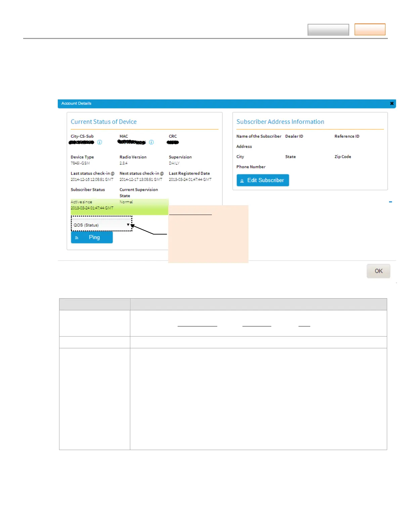The height and width of the screenshot is (532, 411).
Task: Click OK to dismiss the dialog
Action: click(x=378, y=271)
